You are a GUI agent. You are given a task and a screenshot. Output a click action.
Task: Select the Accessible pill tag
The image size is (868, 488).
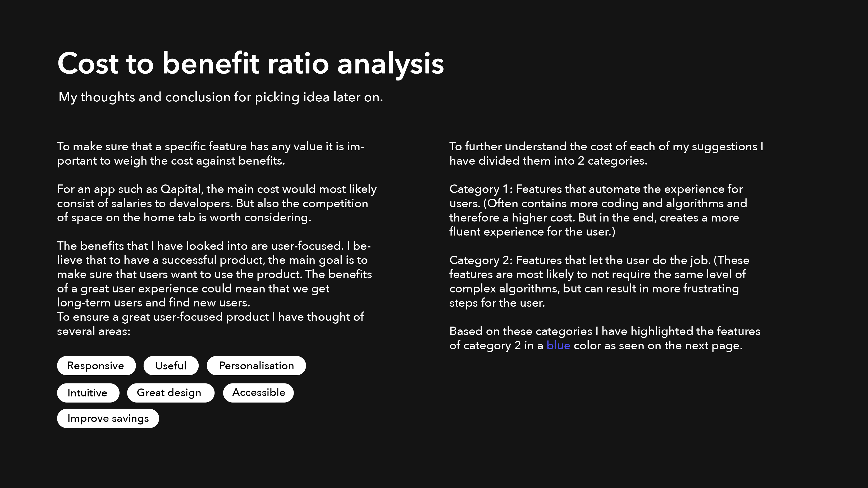tap(258, 393)
